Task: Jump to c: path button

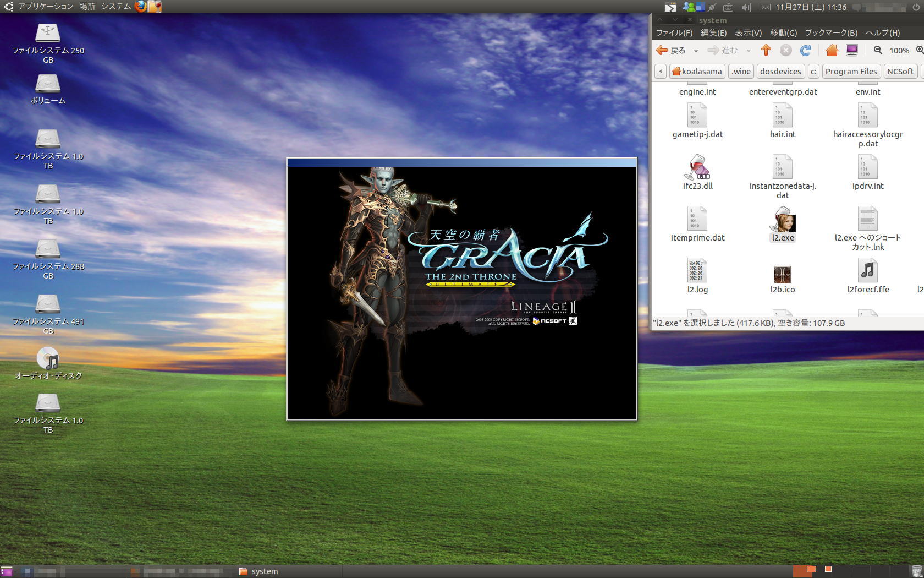Action: pyautogui.click(x=813, y=71)
